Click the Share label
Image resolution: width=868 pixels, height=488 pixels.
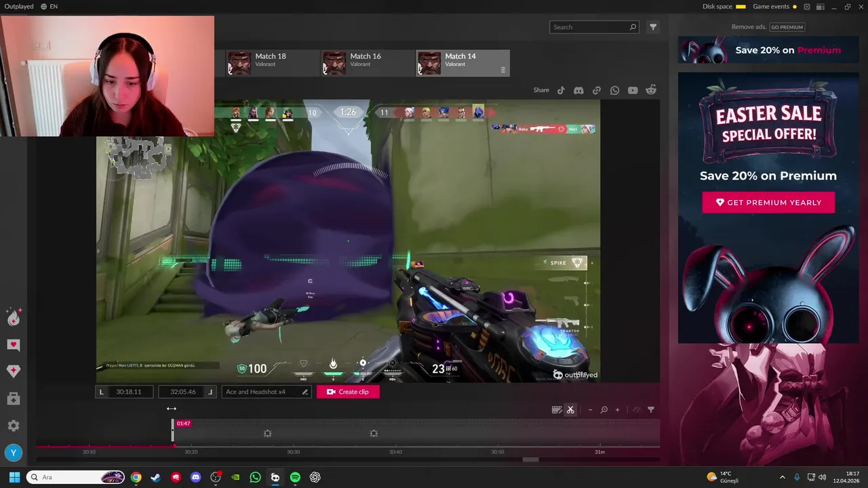541,90
